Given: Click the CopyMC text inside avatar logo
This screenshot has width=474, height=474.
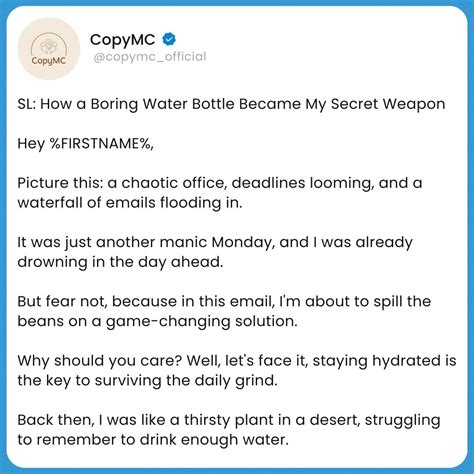Looking at the screenshot, I should (49, 61).
